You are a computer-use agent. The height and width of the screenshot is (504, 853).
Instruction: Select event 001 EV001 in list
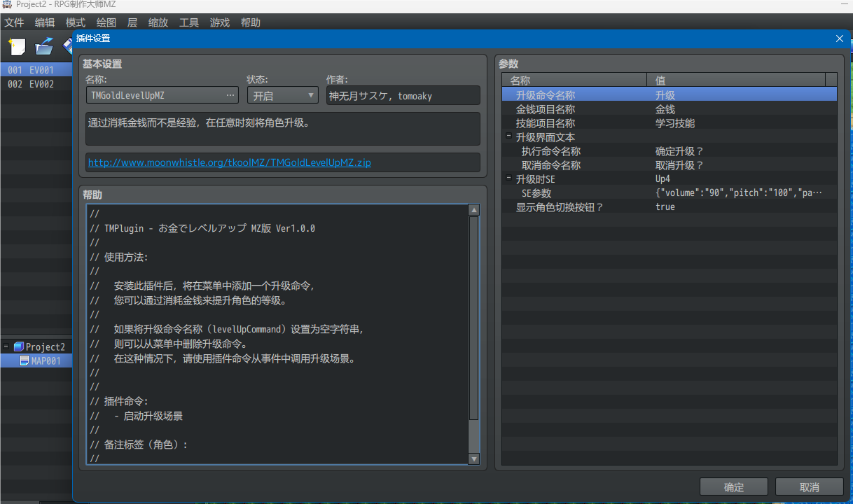pos(36,70)
